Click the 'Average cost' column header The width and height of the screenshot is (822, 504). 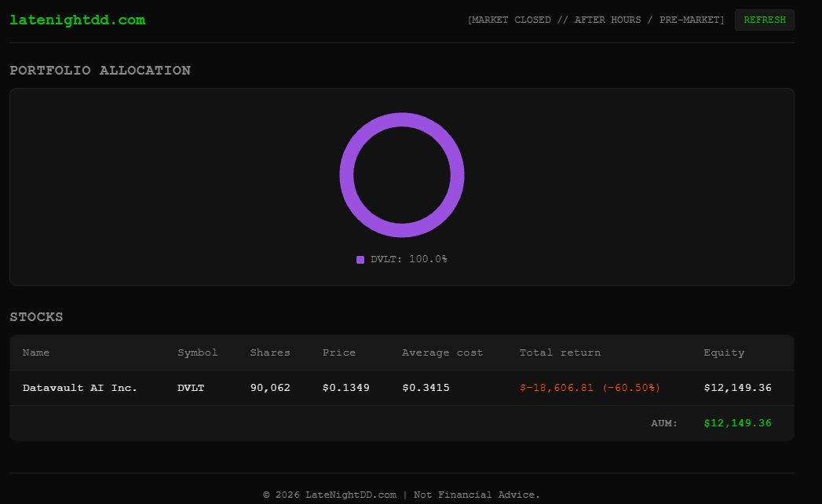[x=443, y=352]
